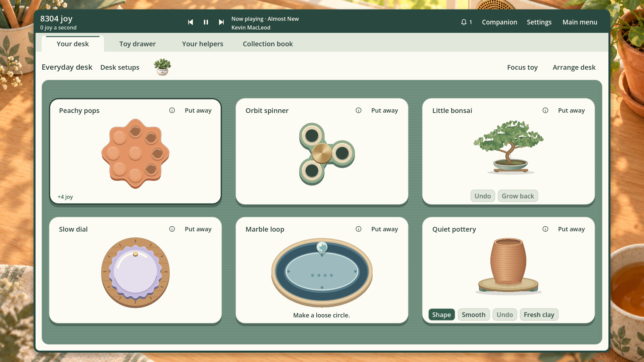Viewport: 644px width, 362px height.
Task: Activate Focus toy mode
Action: pyautogui.click(x=522, y=67)
